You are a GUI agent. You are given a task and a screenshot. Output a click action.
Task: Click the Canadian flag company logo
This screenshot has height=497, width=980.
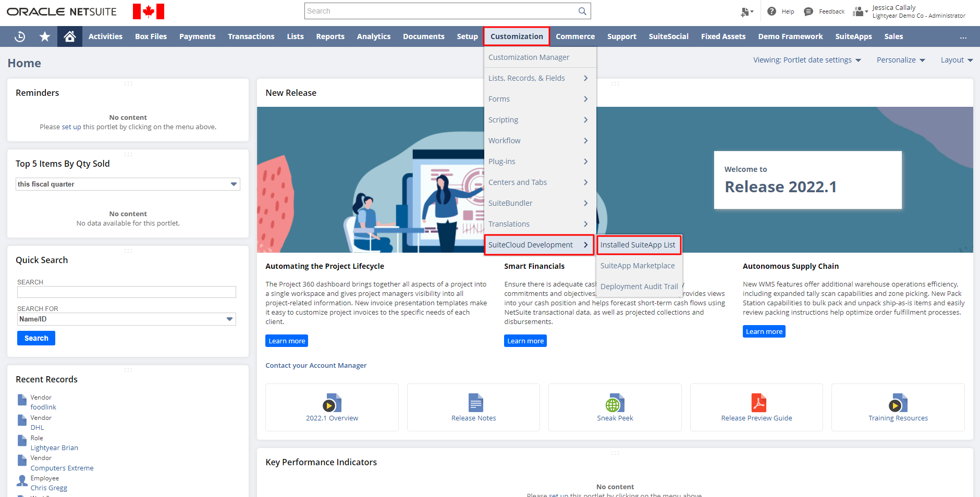tap(149, 11)
